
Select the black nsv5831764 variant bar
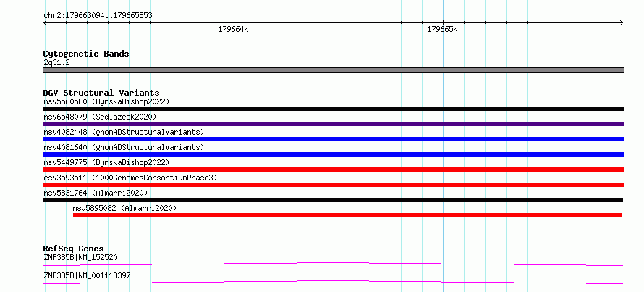[x=333, y=200]
